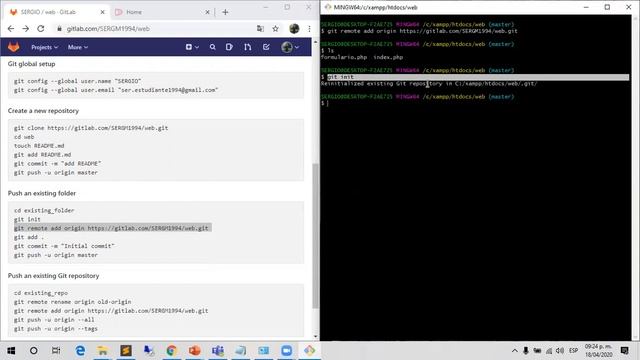
Task: Click the translate page icon in address bar
Action: click(x=260, y=29)
